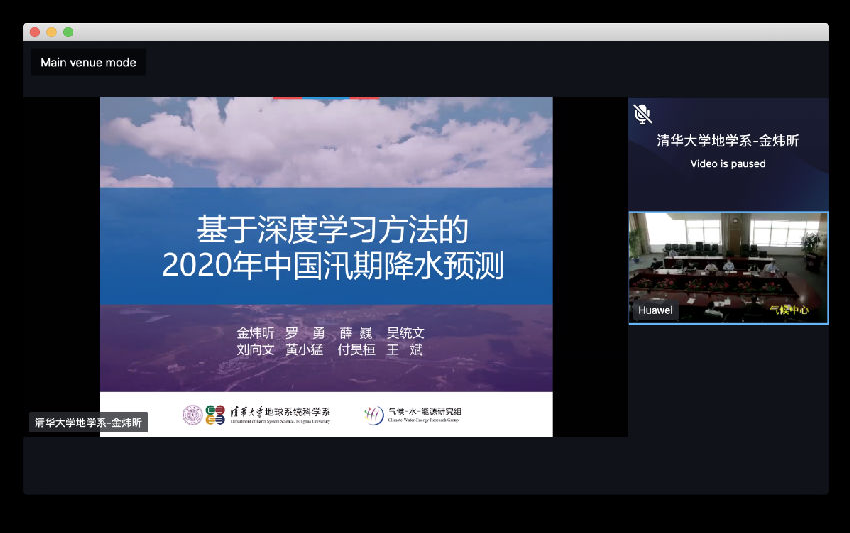Click the Tsinghua University seal logo on slide
The width and height of the screenshot is (850, 533).
point(192,415)
